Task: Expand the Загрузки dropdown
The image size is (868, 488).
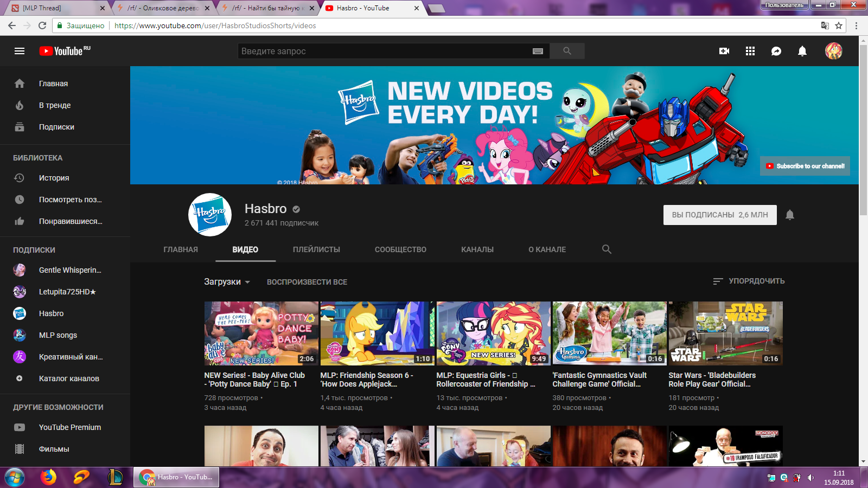Action: point(227,282)
